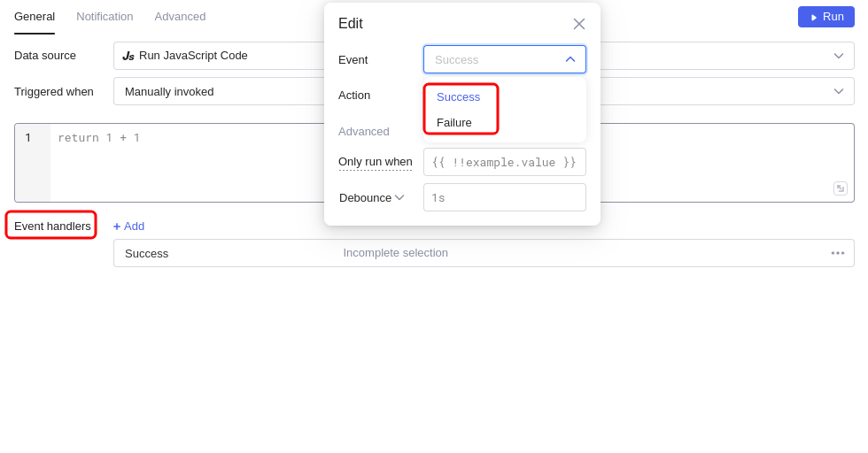The width and height of the screenshot is (868, 453).
Task: Click the plus Add event handler link
Action: (129, 226)
